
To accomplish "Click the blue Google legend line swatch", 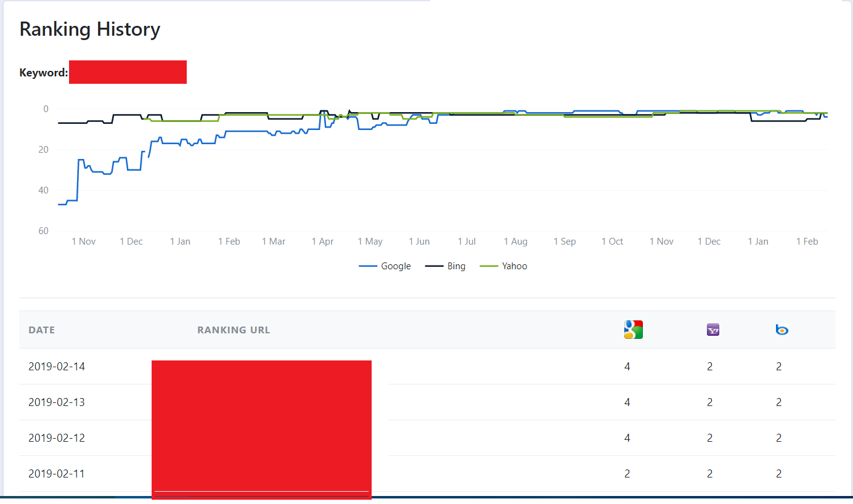I will [x=367, y=267].
